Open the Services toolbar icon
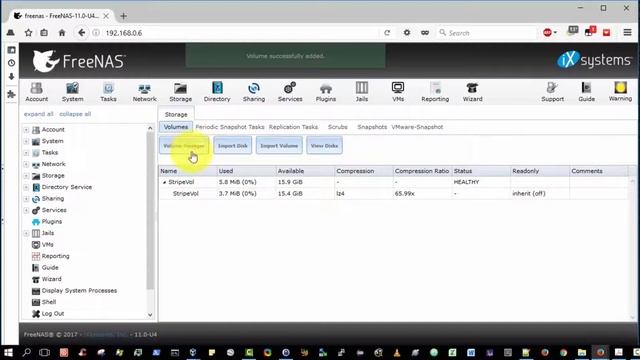Viewport: 640px width, 360px height. 290,91
